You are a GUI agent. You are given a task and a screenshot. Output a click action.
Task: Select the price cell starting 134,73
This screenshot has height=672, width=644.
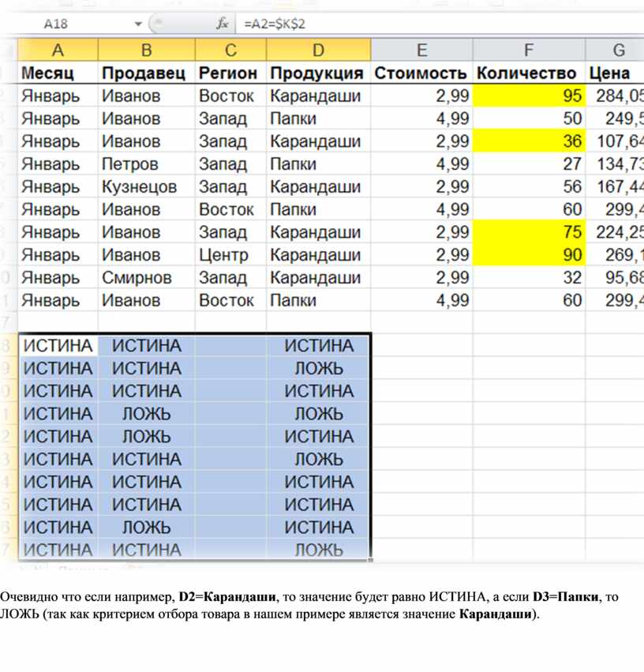[x=615, y=163]
